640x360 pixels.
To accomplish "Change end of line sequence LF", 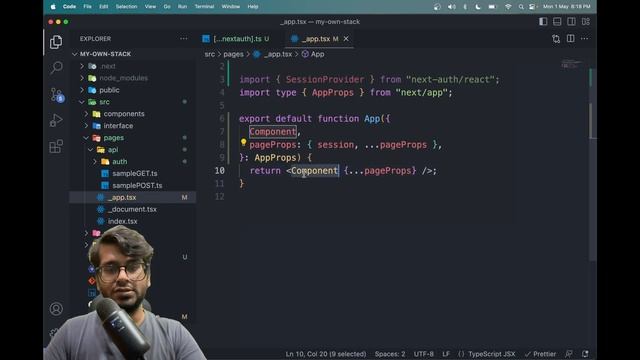I will point(446,354).
